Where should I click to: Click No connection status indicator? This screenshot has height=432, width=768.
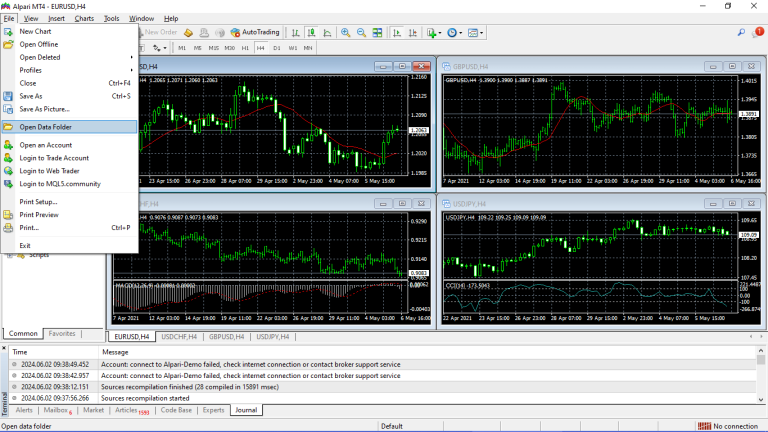click(728, 426)
